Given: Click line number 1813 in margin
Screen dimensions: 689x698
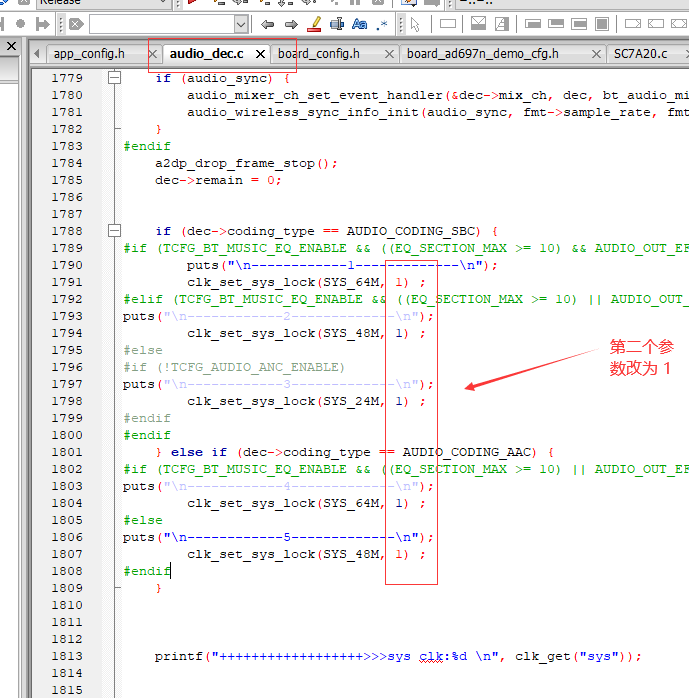Looking at the screenshot, I should pyautogui.click(x=67, y=656).
